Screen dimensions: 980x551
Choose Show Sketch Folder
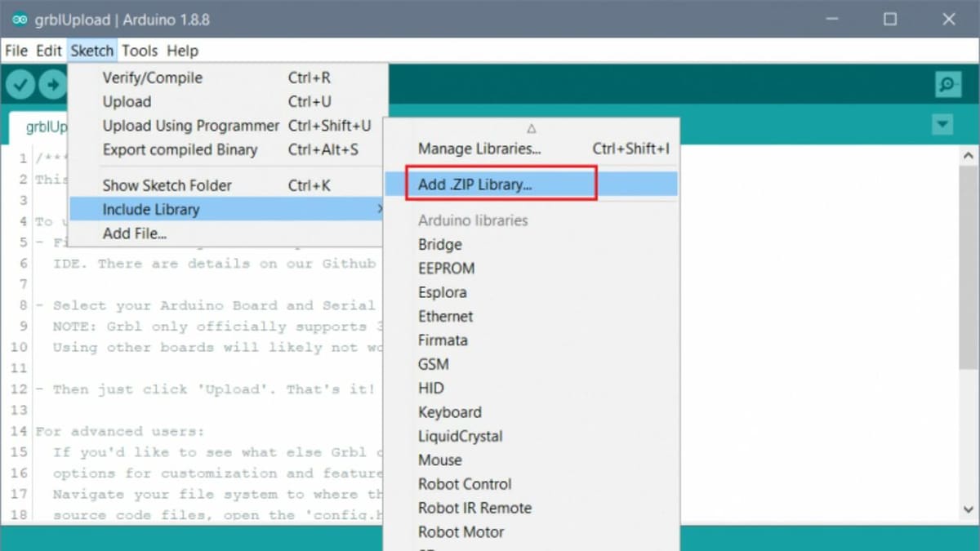point(228,185)
